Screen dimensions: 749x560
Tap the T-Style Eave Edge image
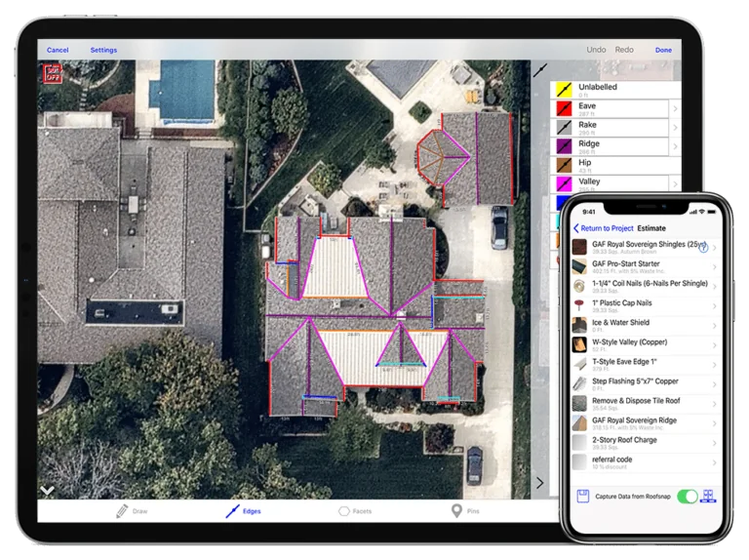pyautogui.click(x=579, y=365)
